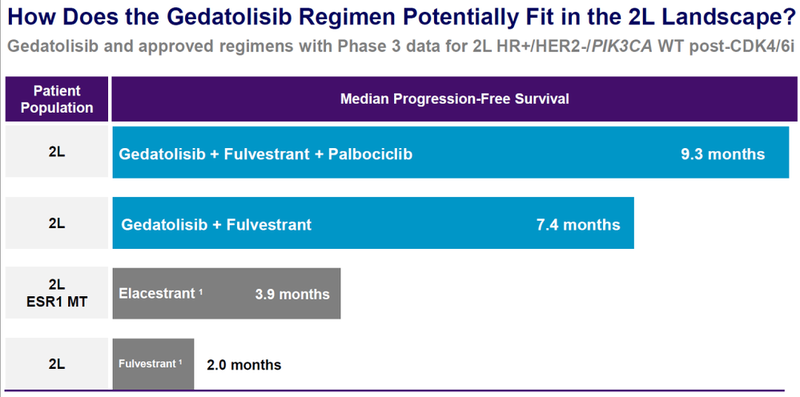The image size is (800, 397).
Task: Click the Patient Population header cell
Action: click(57, 99)
